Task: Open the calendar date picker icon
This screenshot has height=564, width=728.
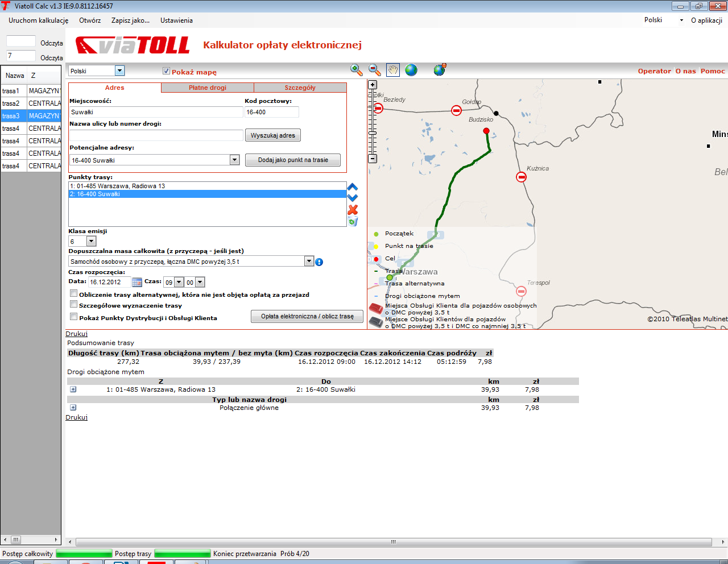Action: 137,282
